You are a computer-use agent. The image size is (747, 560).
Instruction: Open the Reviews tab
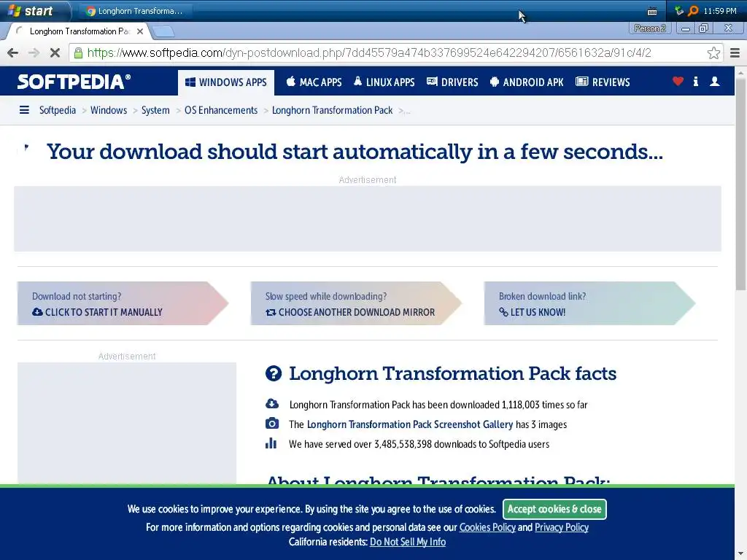pos(603,82)
